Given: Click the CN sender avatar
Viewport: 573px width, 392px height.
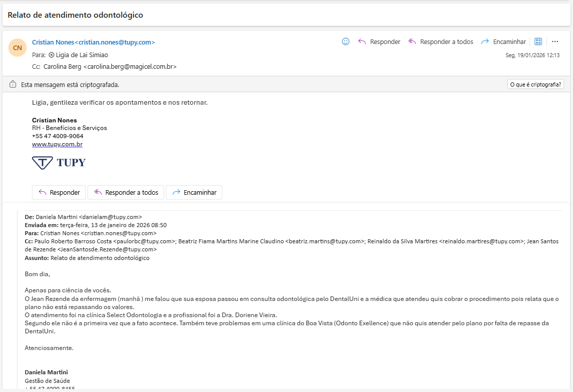Looking at the screenshot, I should point(17,48).
